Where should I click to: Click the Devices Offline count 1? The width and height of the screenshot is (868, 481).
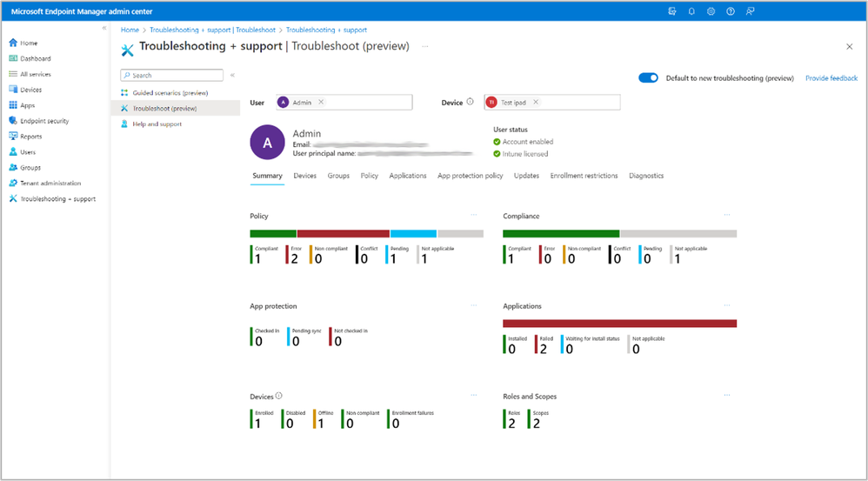click(x=321, y=424)
